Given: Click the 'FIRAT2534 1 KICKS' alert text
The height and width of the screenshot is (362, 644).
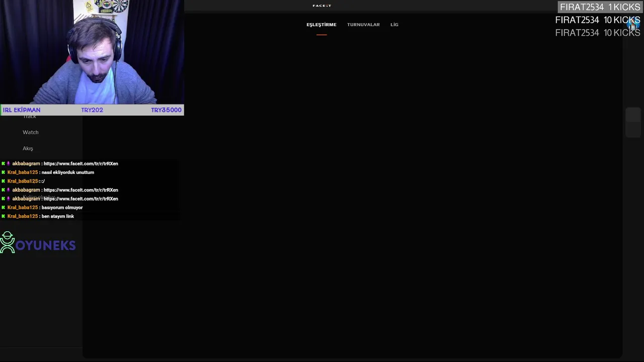Looking at the screenshot, I should coord(600,7).
